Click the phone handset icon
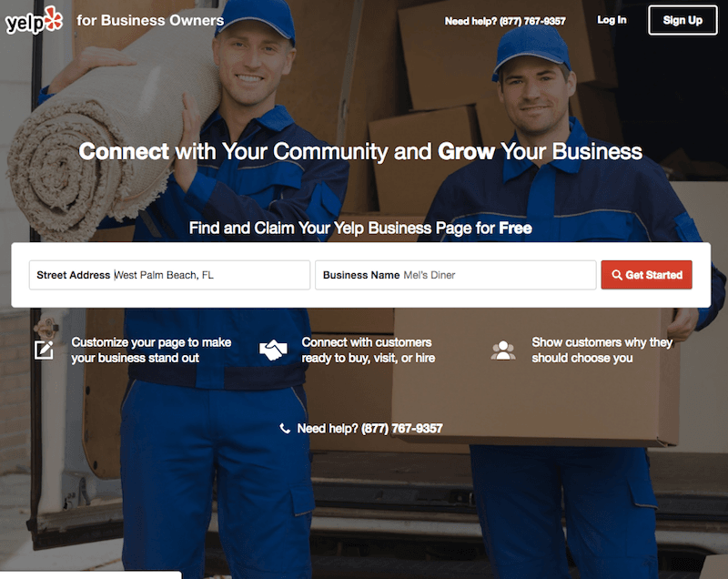Screen dimensions: 728x579 coord(285,428)
